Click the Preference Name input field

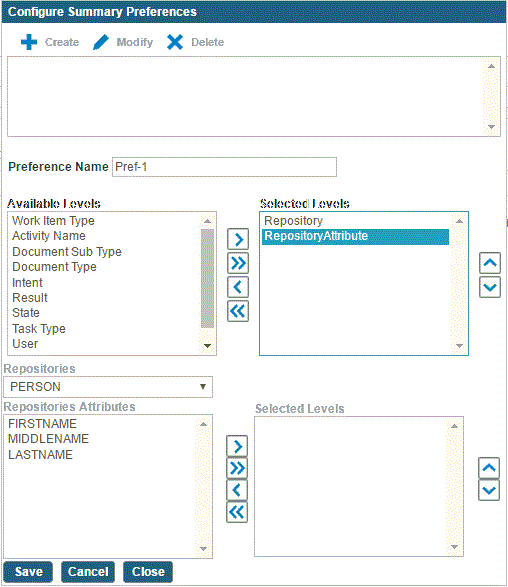point(225,167)
